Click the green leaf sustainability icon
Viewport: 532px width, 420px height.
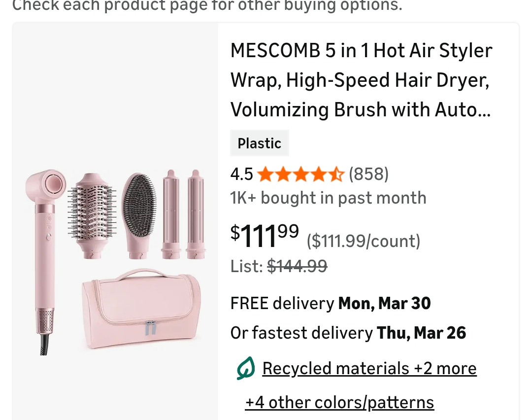[245, 369]
